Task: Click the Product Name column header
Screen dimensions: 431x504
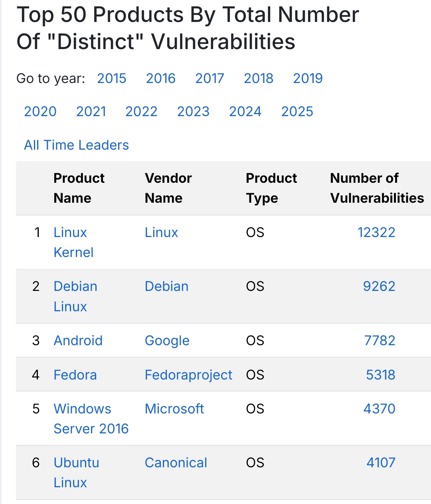Action: coord(79,188)
